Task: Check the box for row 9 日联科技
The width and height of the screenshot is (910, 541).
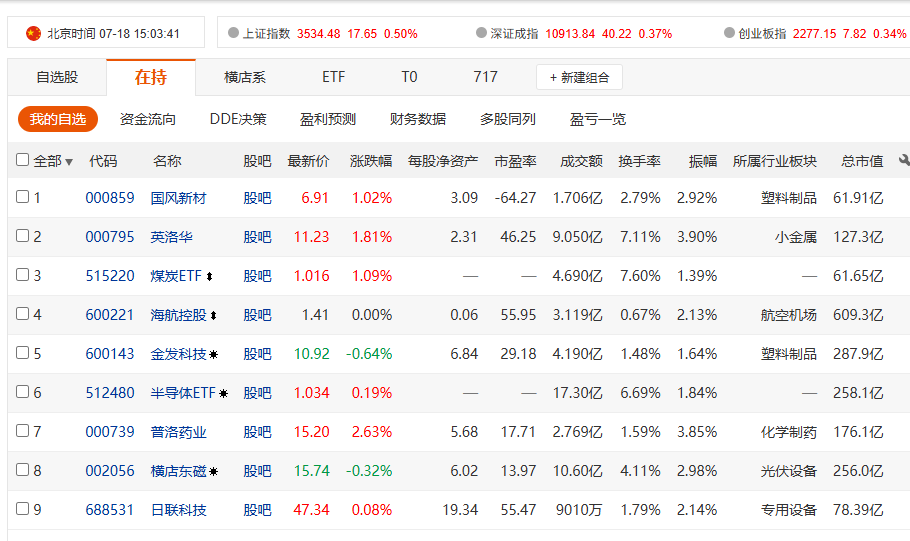Action: (x=22, y=508)
